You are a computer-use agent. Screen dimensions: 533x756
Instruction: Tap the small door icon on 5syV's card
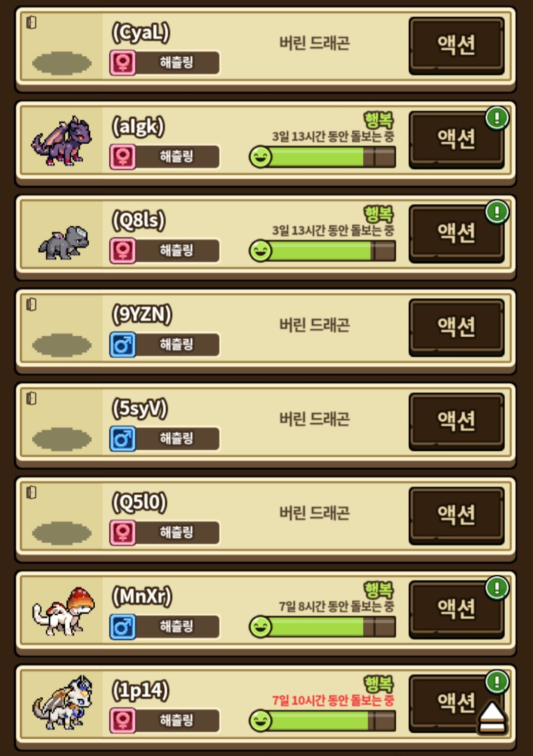click(x=31, y=398)
